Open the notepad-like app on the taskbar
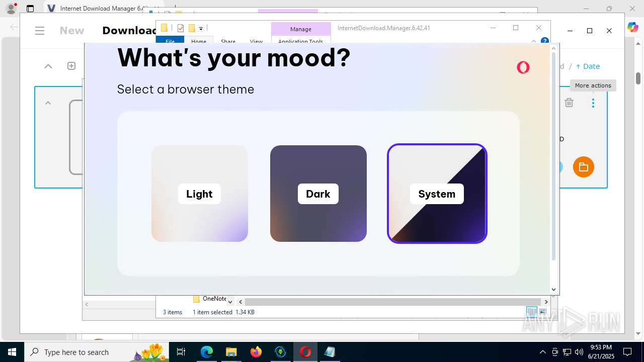 (330, 352)
